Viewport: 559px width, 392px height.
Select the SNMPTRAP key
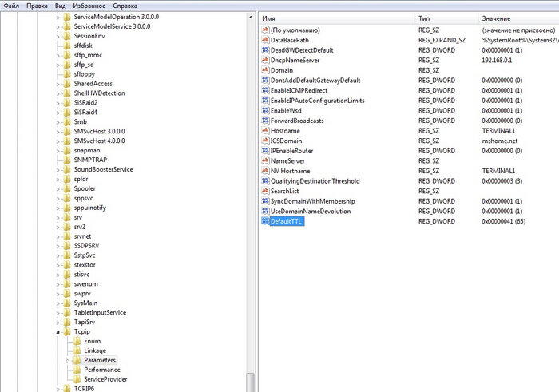point(90,160)
